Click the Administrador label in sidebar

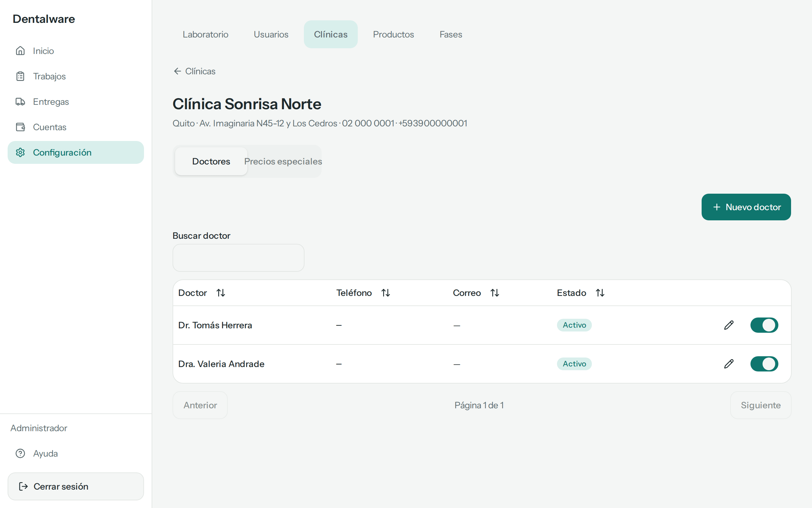click(39, 428)
